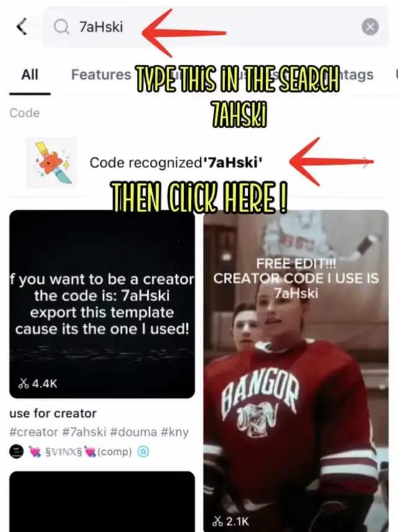Open the Bangor hockey jersey template
Viewport: 398px width, 532px height.
tap(296, 371)
